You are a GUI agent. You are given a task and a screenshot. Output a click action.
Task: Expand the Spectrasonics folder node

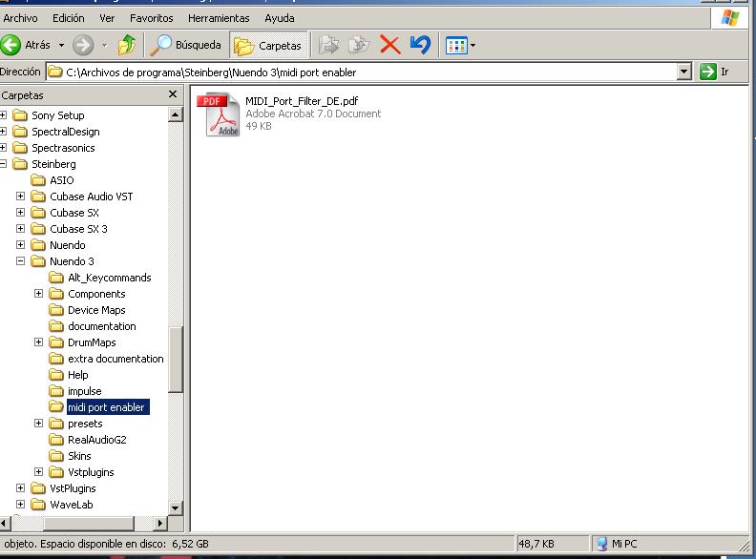(3, 148)
